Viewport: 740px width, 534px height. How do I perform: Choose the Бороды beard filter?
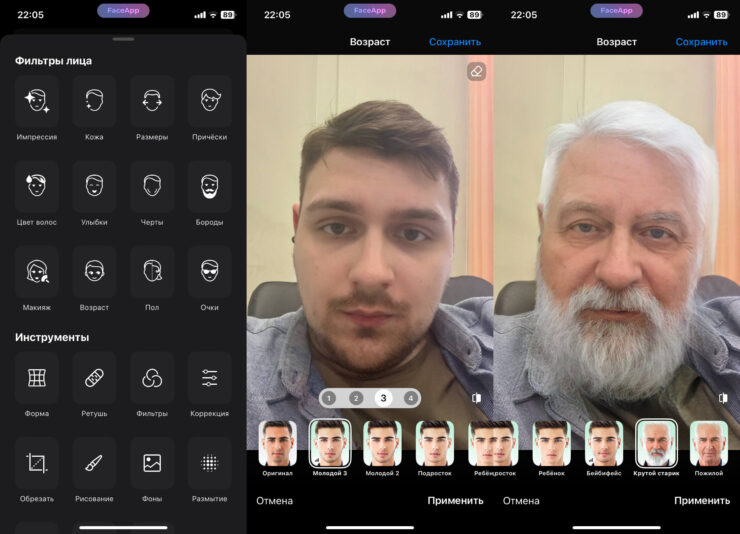(x=209, y=187)
